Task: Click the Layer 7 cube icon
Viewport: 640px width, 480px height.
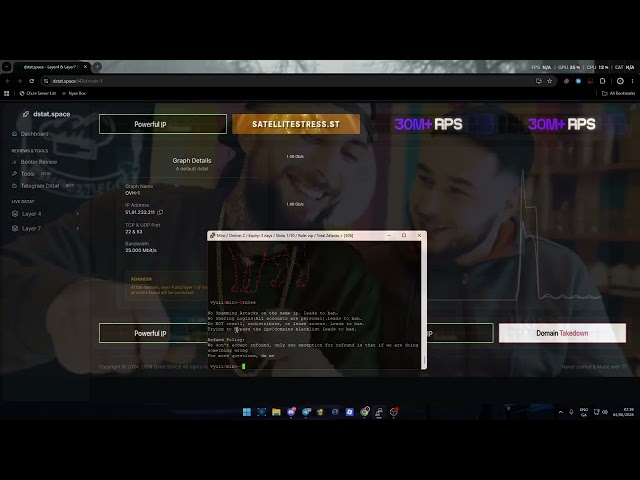Action: point(15,228)
